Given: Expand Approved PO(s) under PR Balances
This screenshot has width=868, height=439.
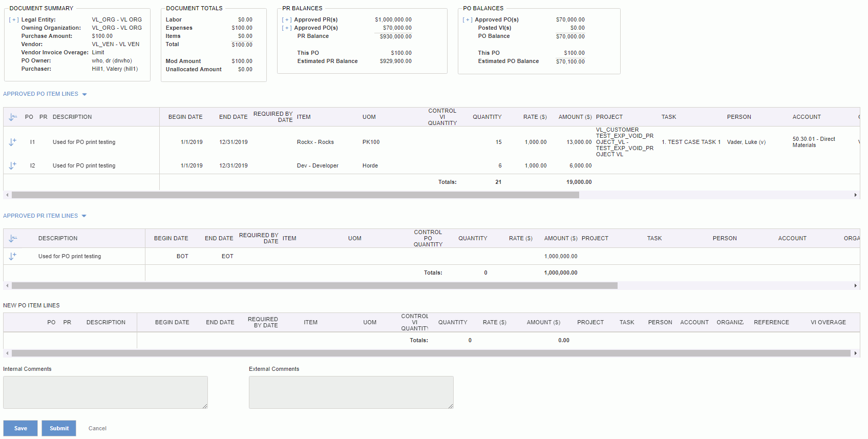Looking at the screenshot, I should click(287, 28).
